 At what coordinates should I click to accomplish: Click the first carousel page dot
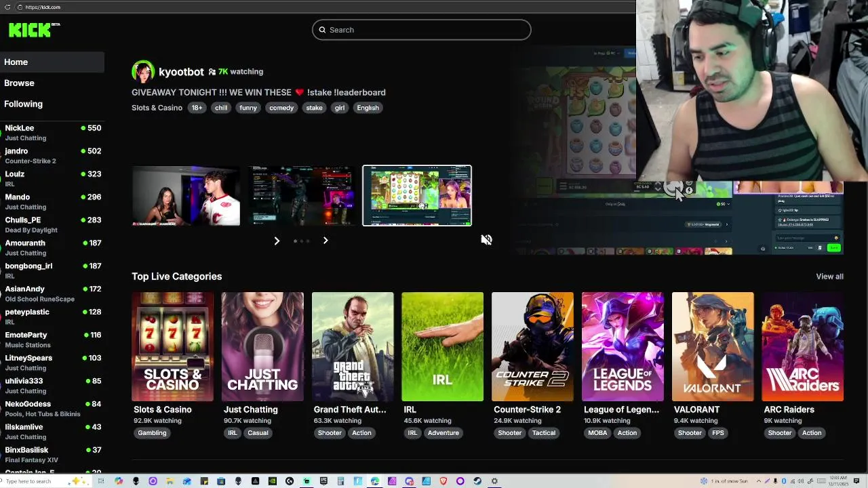tap(295, 241)
